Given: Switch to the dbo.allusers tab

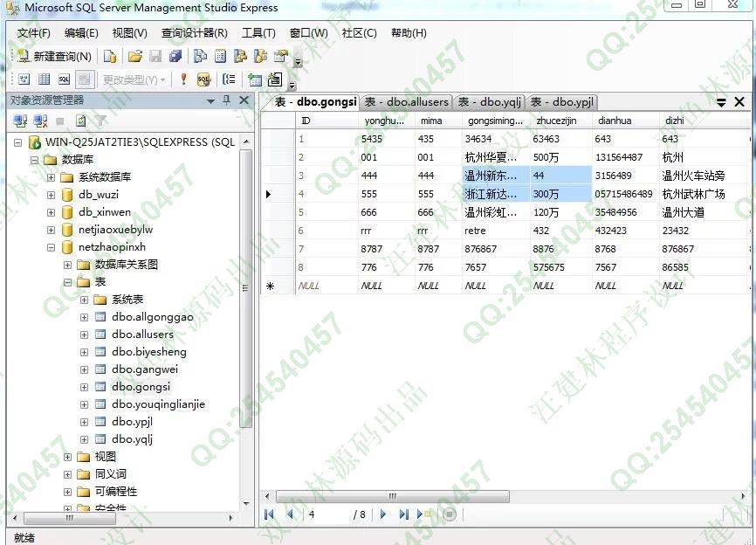Looking at the screenshot, I should pyautogui.click(x=407, y=102).
